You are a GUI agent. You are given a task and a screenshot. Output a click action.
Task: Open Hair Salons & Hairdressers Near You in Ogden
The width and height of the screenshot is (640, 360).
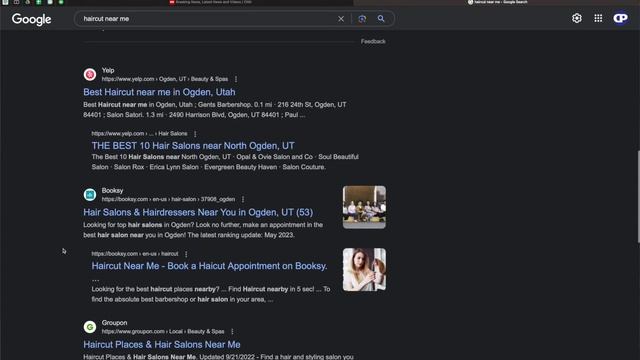pos(198,212)
